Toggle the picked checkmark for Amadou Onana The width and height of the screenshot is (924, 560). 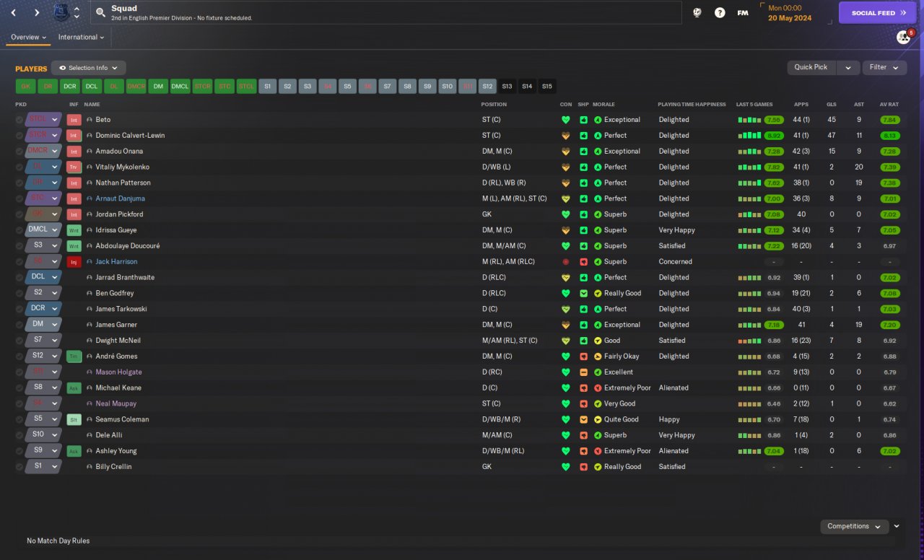[19, 152]
